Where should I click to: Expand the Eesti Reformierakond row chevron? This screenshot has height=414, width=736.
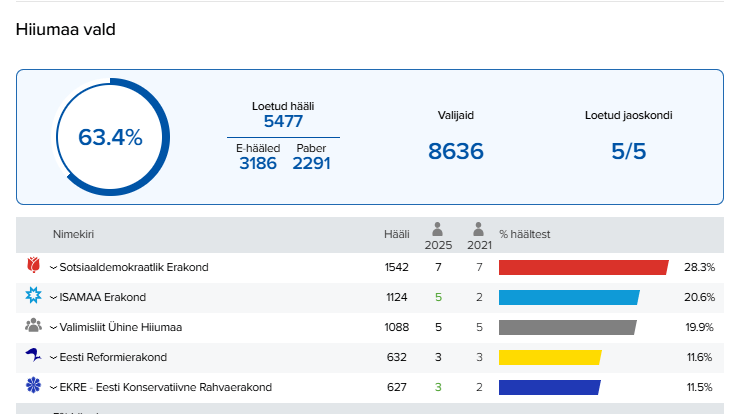pos(53,358)
